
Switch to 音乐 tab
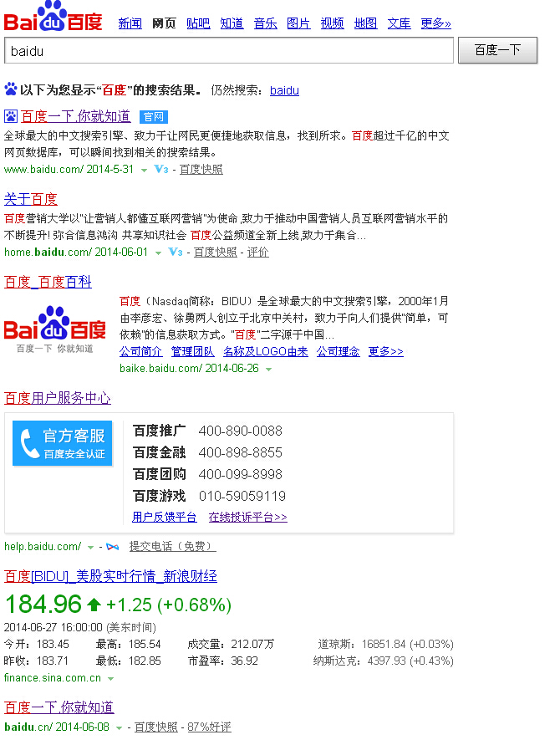265,23
